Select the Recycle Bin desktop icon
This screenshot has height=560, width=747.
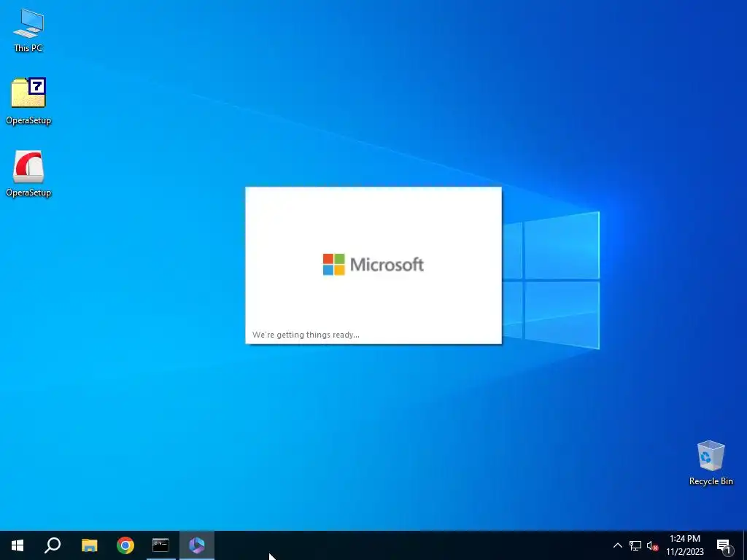click(x=711, y=463)
